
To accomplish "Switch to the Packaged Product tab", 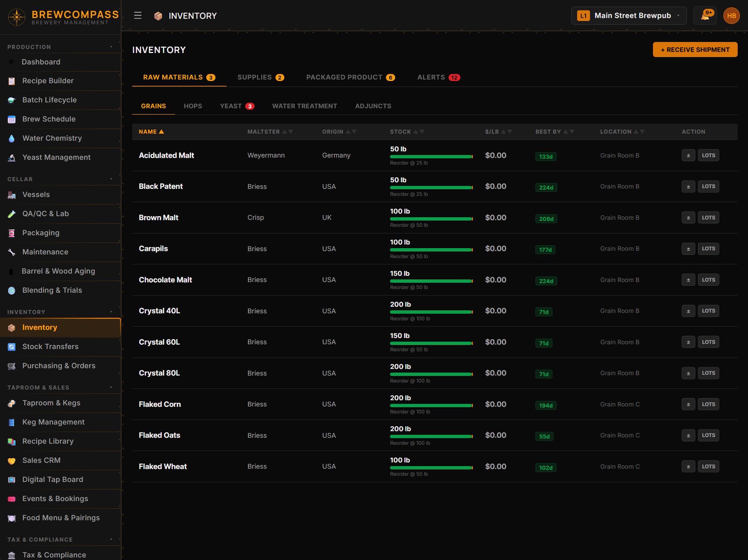I will [350, 77].
